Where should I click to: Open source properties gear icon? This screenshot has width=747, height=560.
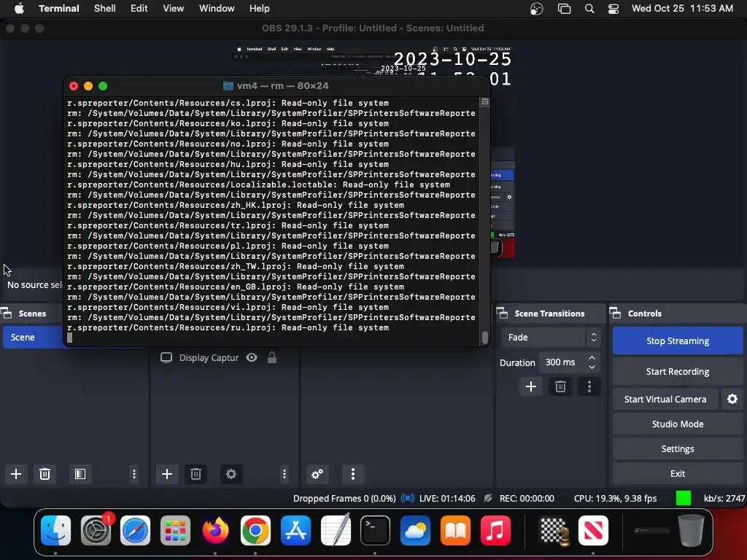(231, 474)
